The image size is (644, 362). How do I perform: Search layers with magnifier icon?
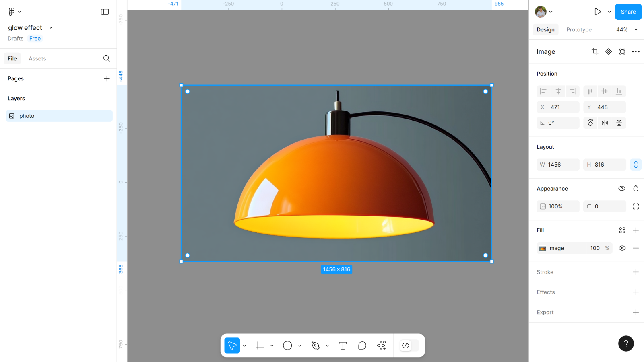[x=106, y=58]
